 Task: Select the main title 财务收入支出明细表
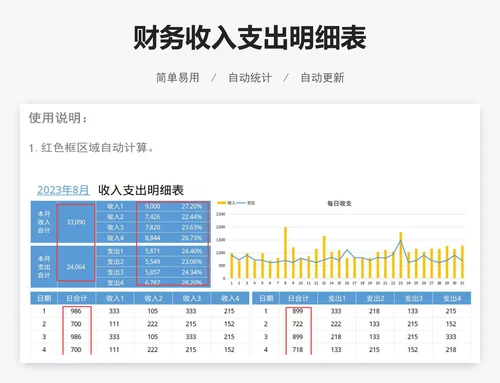click(250, 38)
